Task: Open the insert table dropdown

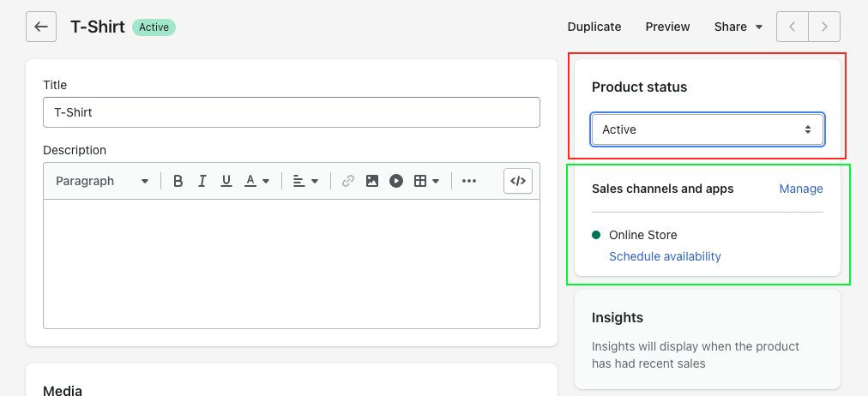Action: click(427, 181)
